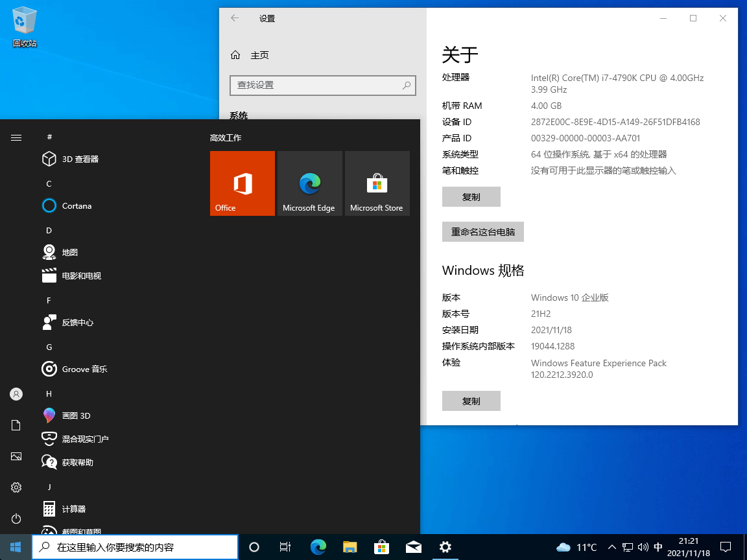Select Groove 音乐 in app list
The height and width of the screenshot is (560, 747).
[x=84, y=369]
